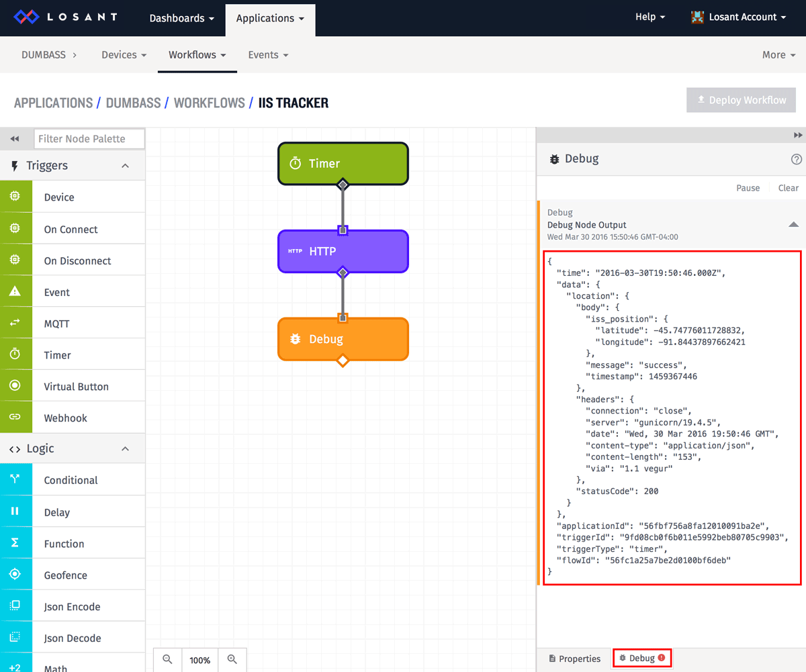The width and height of the screenshot is (806, 672).
Task: Open Debug panel help question icon
Action: tap(797, 159)
